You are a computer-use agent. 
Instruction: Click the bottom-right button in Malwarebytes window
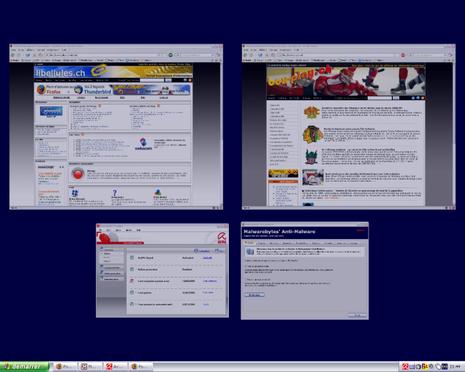point(357,315)
